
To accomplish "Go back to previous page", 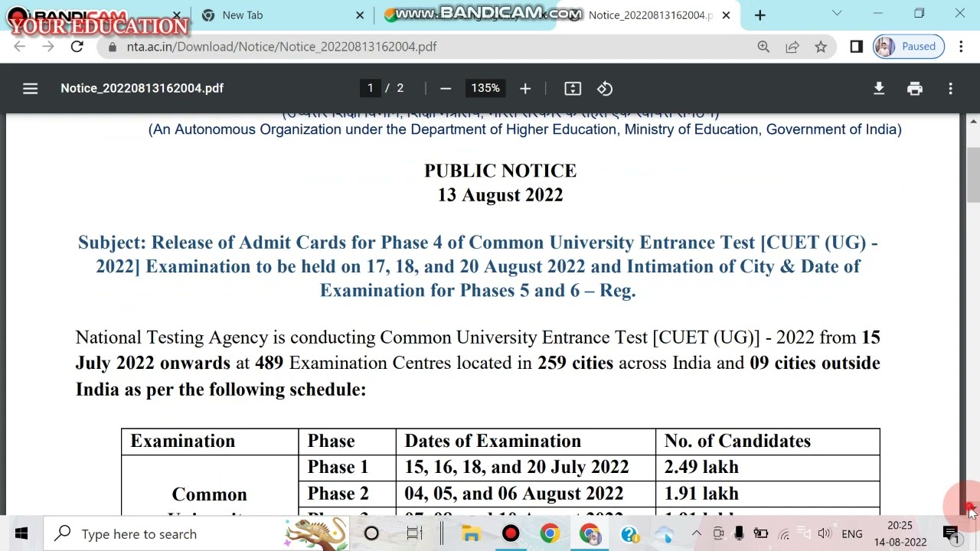I will (x=20, y=47).
